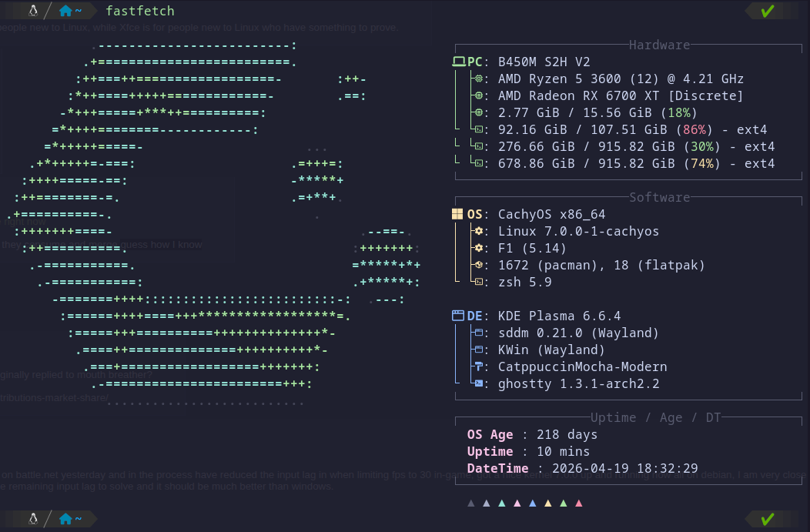The image size is (810, 532).
Task: Click '10 mins' uptime value
Action: (563, 451)
